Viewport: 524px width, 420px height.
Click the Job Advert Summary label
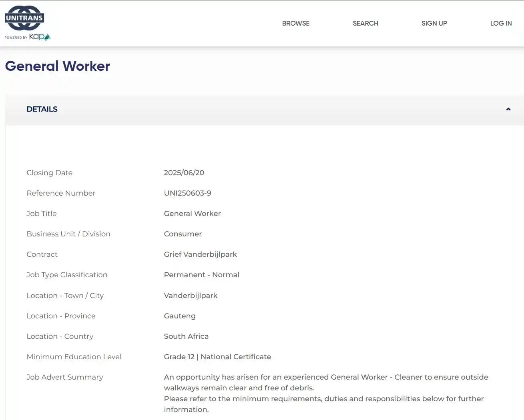pos(65,377)
